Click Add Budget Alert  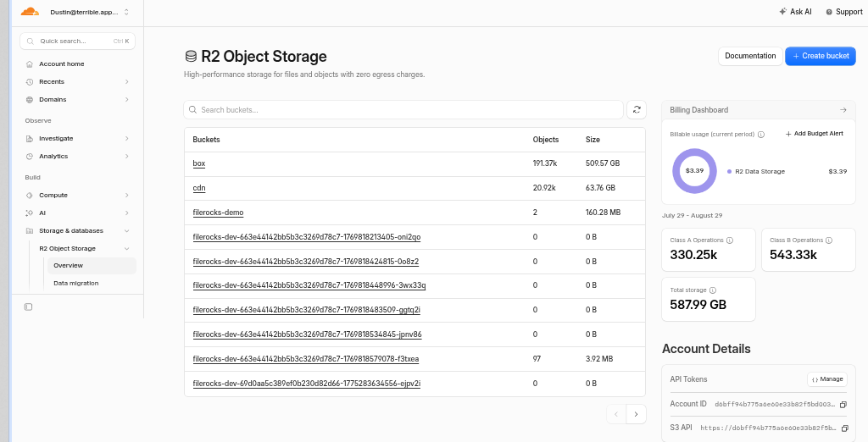(815, 134)
